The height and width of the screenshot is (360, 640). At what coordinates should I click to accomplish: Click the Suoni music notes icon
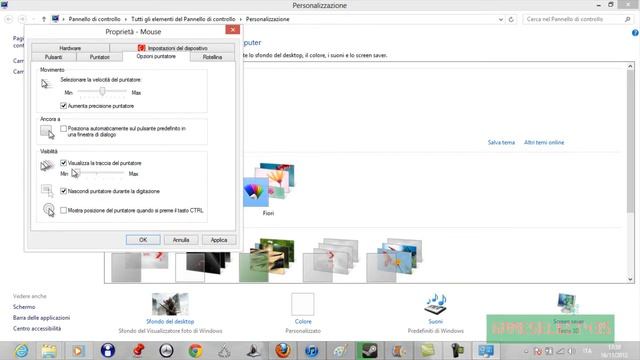pos(436,304)
